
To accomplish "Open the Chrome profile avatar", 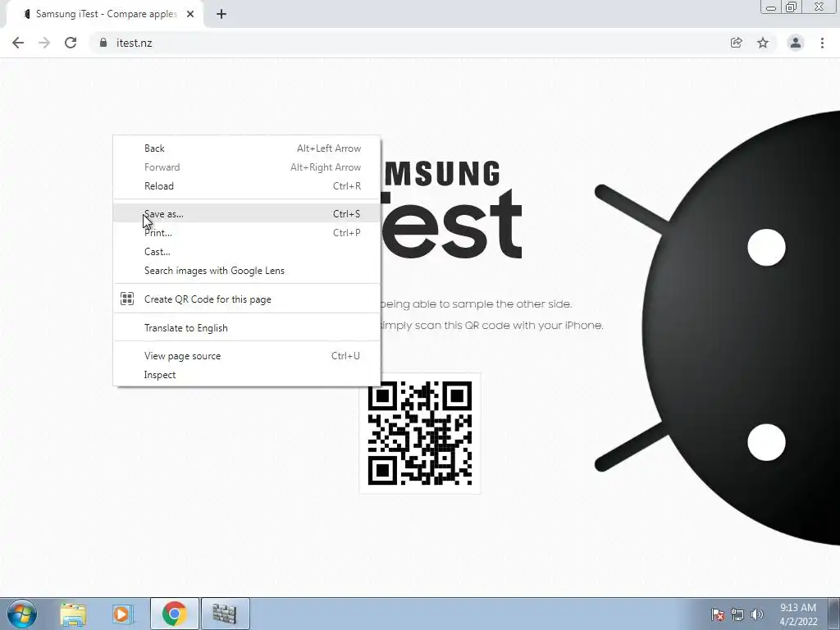I will pos(796,43).
